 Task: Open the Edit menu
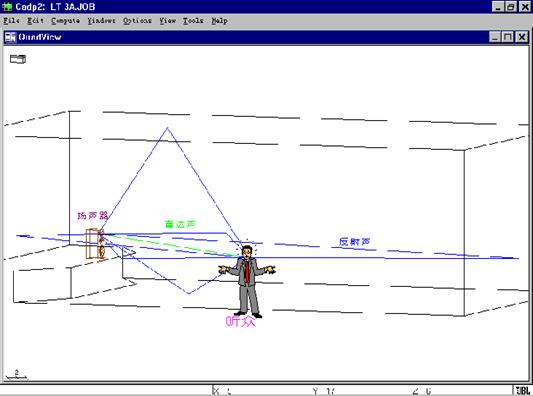35,21
